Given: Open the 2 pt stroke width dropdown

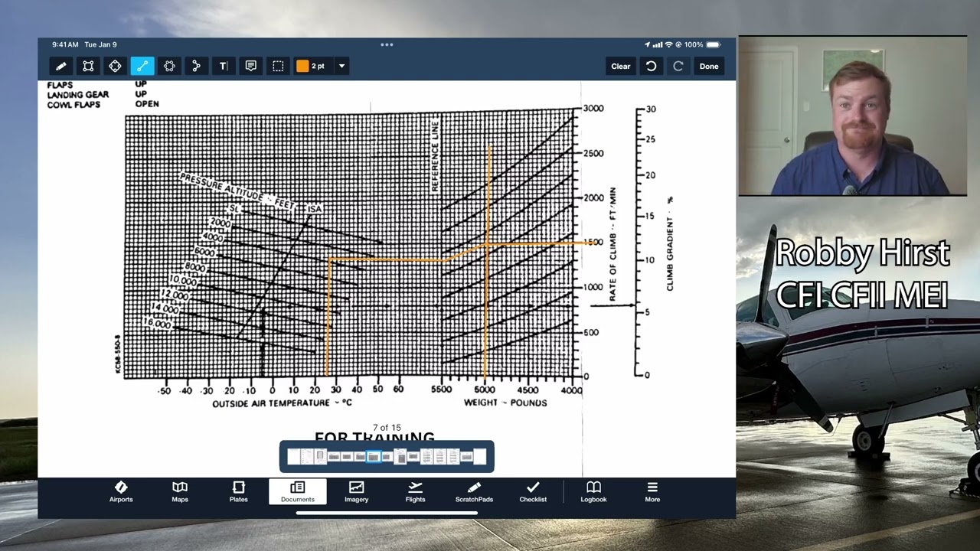Looking at the screenshot, I should point(341,66).
